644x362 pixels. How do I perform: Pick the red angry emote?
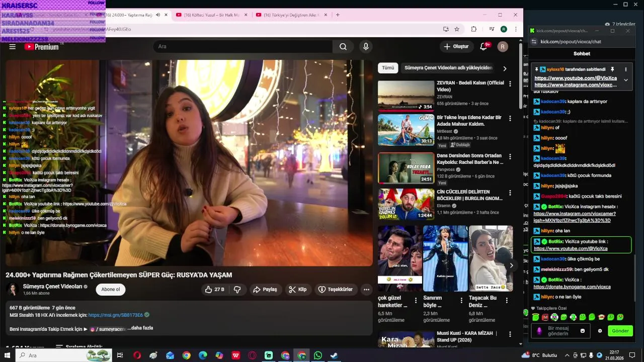tap(545, 317)
